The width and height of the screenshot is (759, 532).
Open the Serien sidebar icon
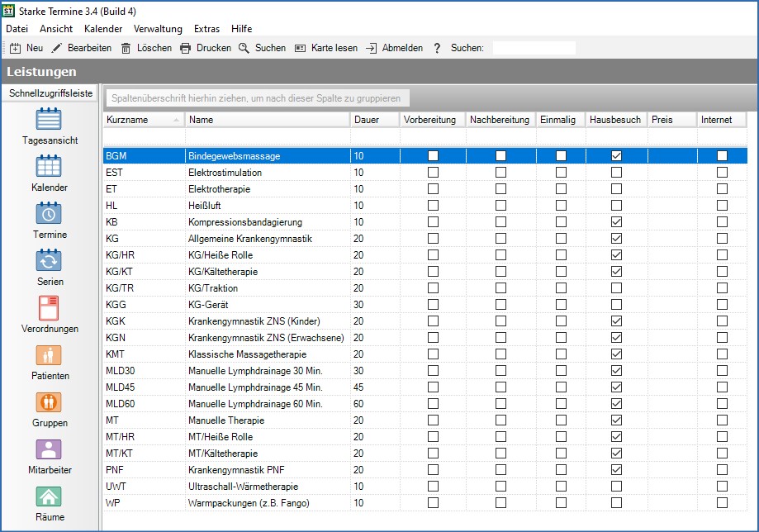tap(50, 261)
